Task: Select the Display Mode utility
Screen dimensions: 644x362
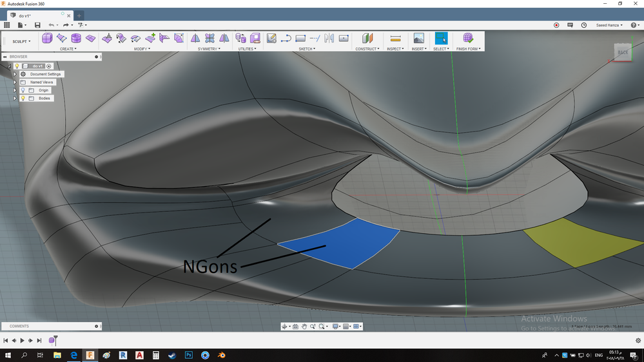Action: 240,38
